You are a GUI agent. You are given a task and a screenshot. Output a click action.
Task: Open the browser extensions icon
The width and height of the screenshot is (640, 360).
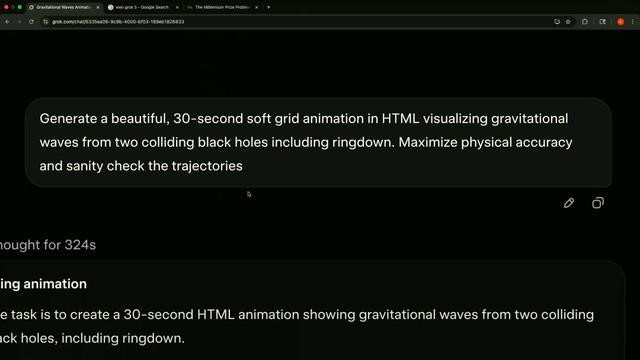pos(585,22)
